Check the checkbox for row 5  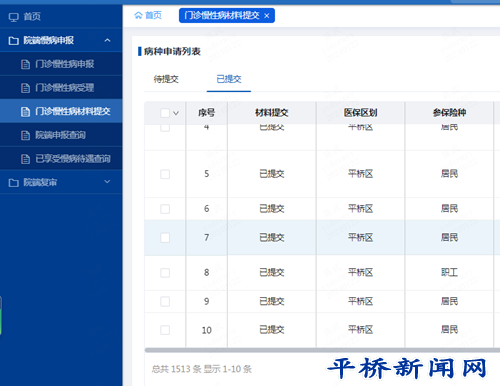165,174
